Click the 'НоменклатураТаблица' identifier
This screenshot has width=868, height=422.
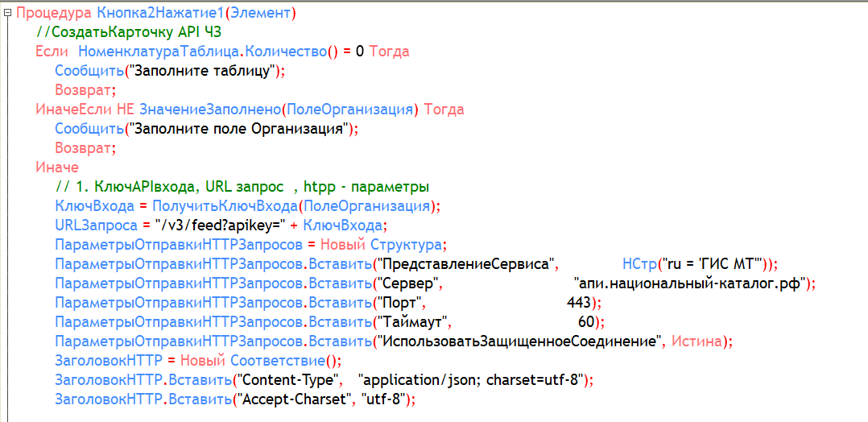[x=159, y=52]
